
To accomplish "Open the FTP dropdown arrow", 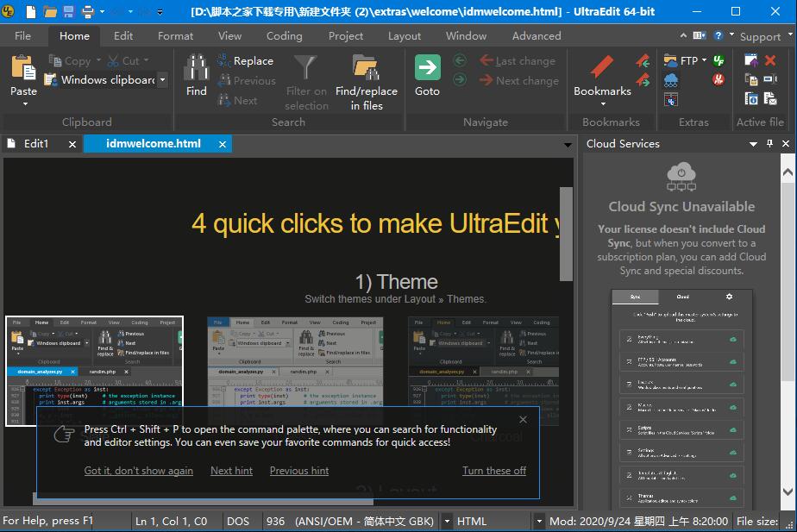I will [x=704, y=60].
